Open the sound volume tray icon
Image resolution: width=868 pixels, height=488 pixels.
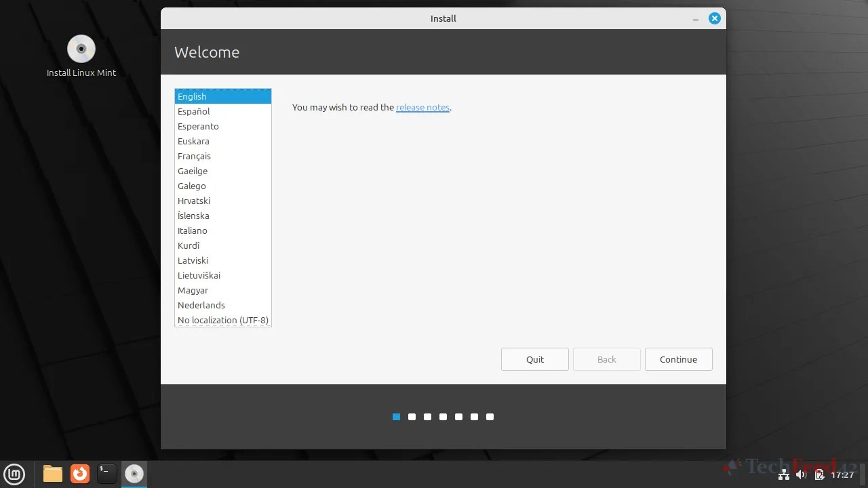[801, 474]
